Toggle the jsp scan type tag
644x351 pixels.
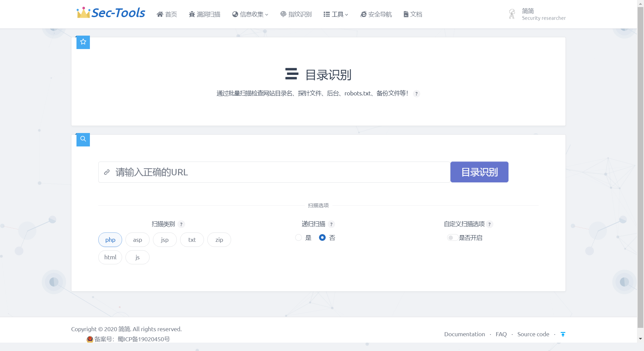coord(165,240)
